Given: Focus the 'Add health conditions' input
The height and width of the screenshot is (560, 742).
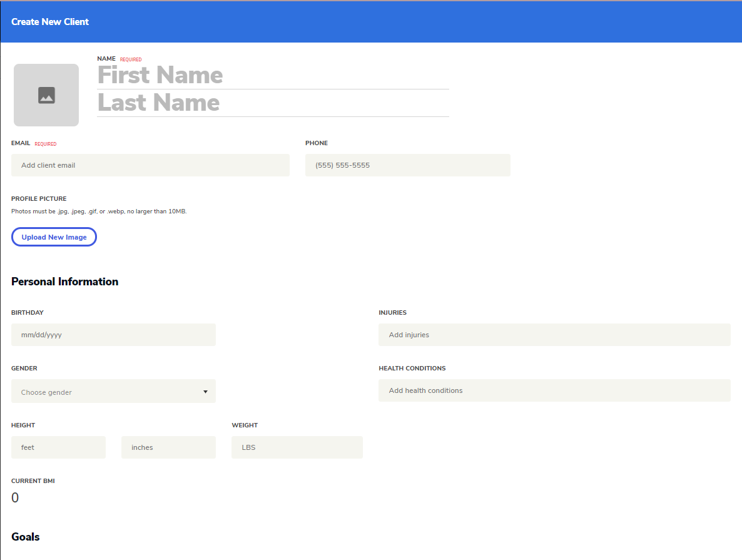Looking at the screenshot, I should 554,390.
